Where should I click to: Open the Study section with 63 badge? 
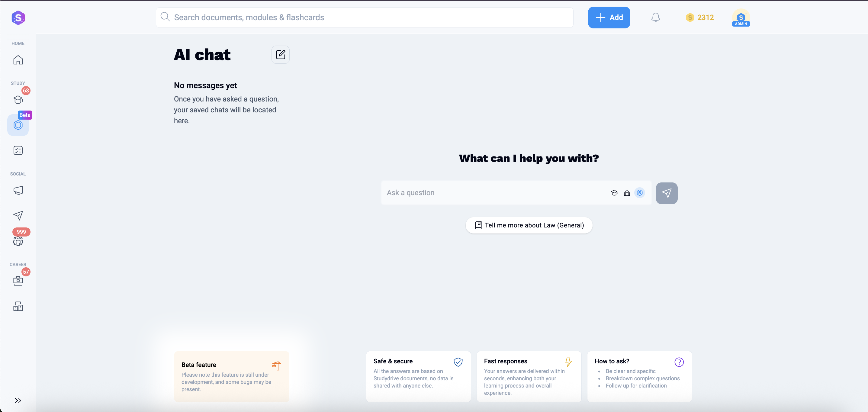18,100
